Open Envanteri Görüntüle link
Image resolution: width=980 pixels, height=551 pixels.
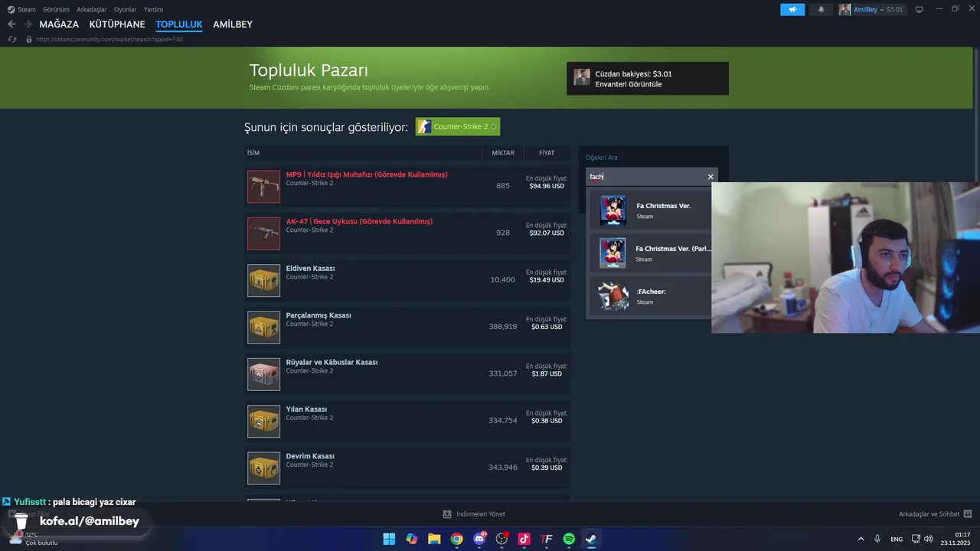(629, 84)
